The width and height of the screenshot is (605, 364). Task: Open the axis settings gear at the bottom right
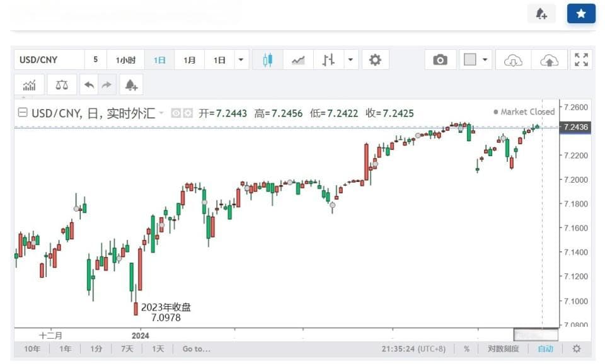(577, 349)
